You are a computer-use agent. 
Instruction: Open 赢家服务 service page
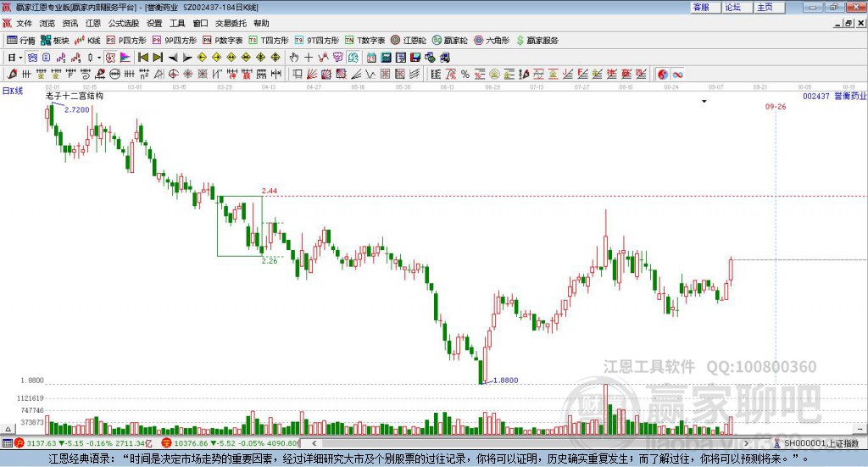(x=537, y=41)
